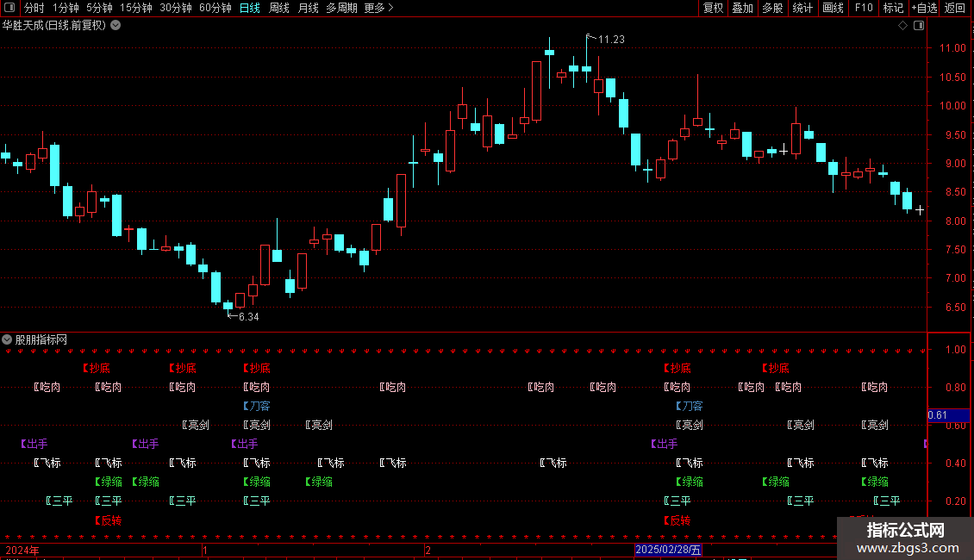Click the diamond icon above the chart
The height and width of the screenshot is (560, 974).
(903, 26)
